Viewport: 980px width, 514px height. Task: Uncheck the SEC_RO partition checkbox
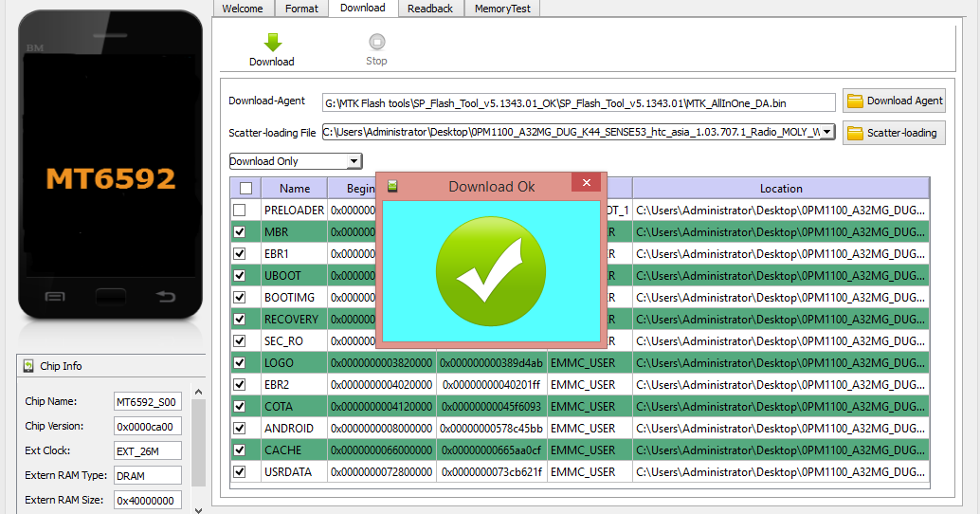click(240, 340)
